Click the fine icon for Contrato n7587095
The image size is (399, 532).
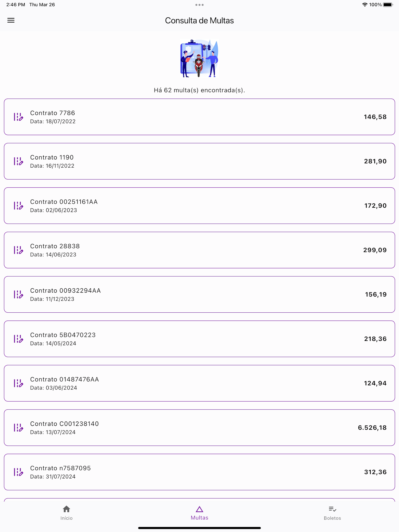18,472
